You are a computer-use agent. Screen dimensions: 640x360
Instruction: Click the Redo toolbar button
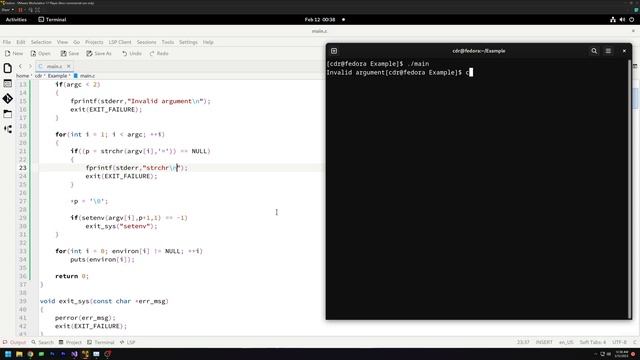point(159,53)
